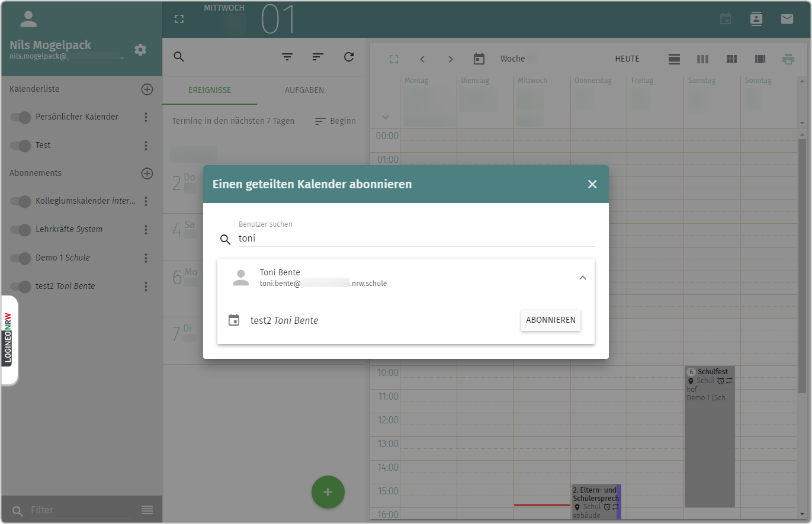Click the filter icon in events panel

coord(287,57)
